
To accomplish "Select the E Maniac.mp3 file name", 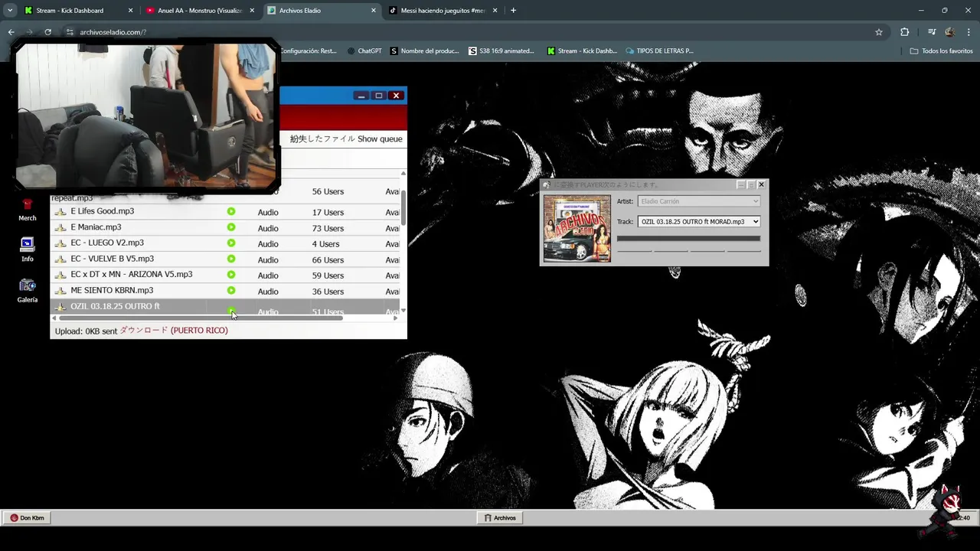I will (x=96, y=227).
